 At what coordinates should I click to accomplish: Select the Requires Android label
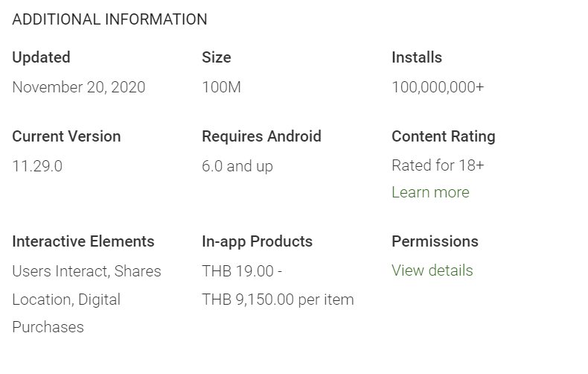pos(261,136)
